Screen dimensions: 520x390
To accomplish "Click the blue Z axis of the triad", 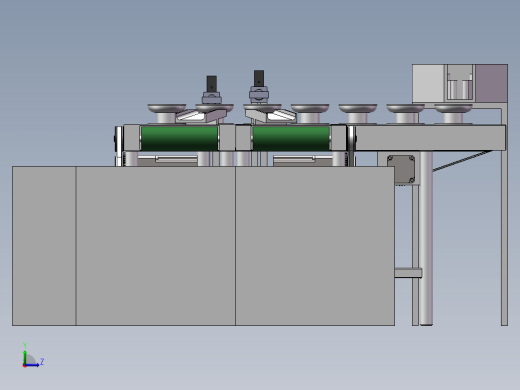I will tap(32, 365).
